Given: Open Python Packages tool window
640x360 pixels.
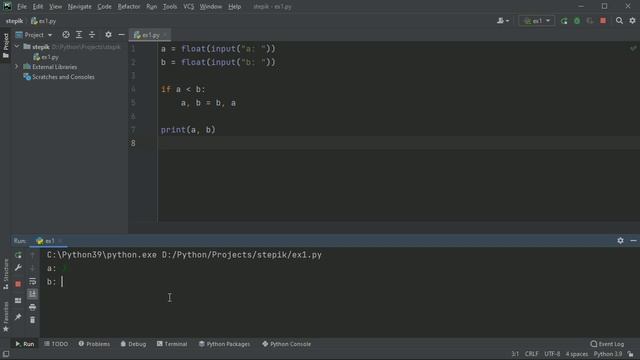Looking at the screenshot, I should [224, 344].
